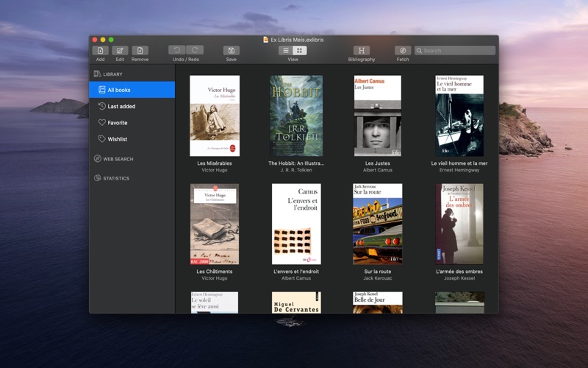Click the Add book toolbar icon
This screenshot has width=588, height=368.
(x=100, y=50)
